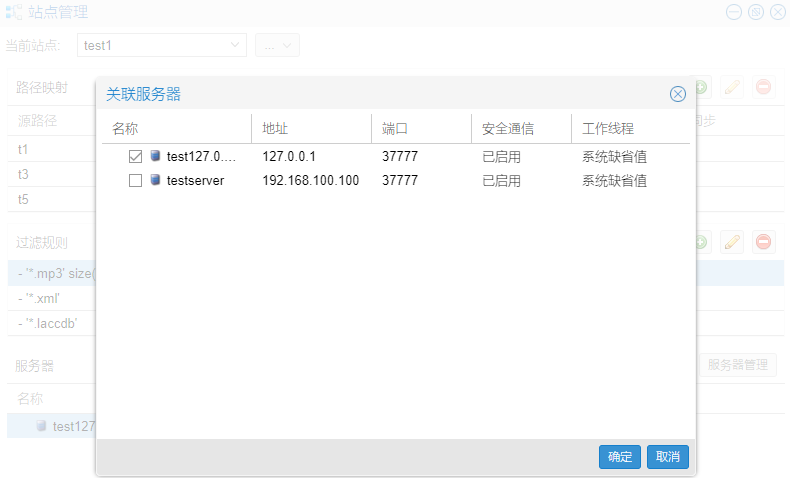
Task: Click the 端口 column header
Action: (x=395, y=129)
